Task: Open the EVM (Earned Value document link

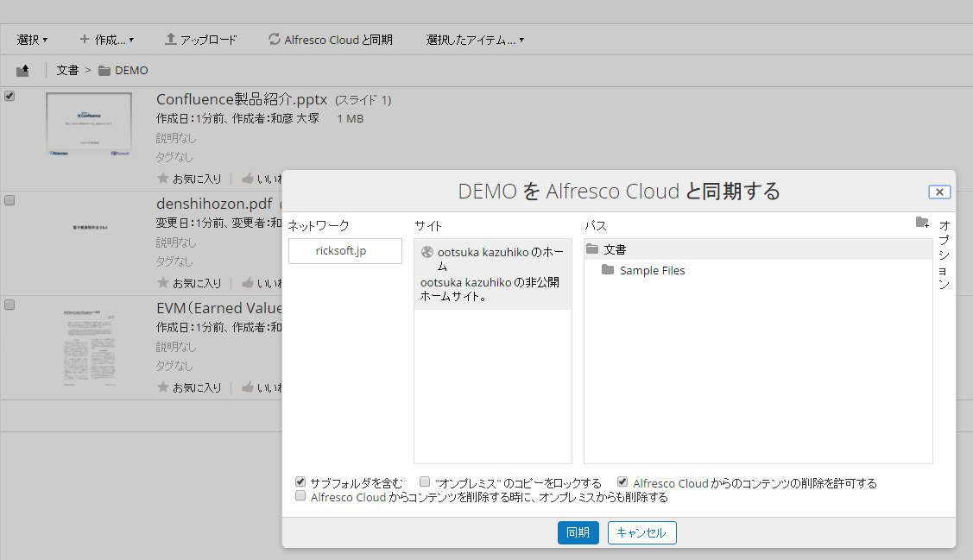Action: click(219, 307)
